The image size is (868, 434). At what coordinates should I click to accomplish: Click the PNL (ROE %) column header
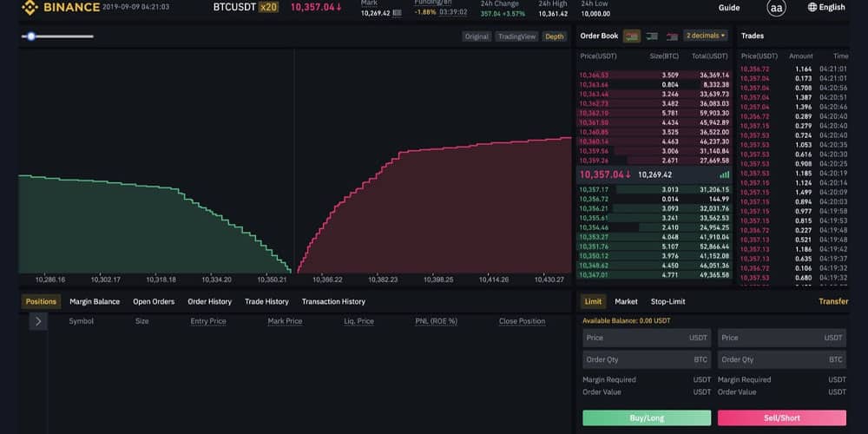pyautogui.click(x=437, y=321)
